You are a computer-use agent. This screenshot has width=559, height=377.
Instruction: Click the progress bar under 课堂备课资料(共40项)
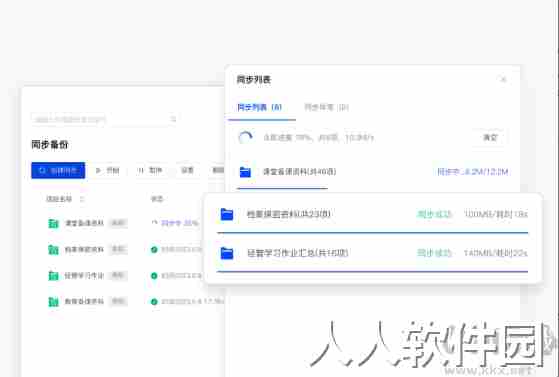pos(282,188)
